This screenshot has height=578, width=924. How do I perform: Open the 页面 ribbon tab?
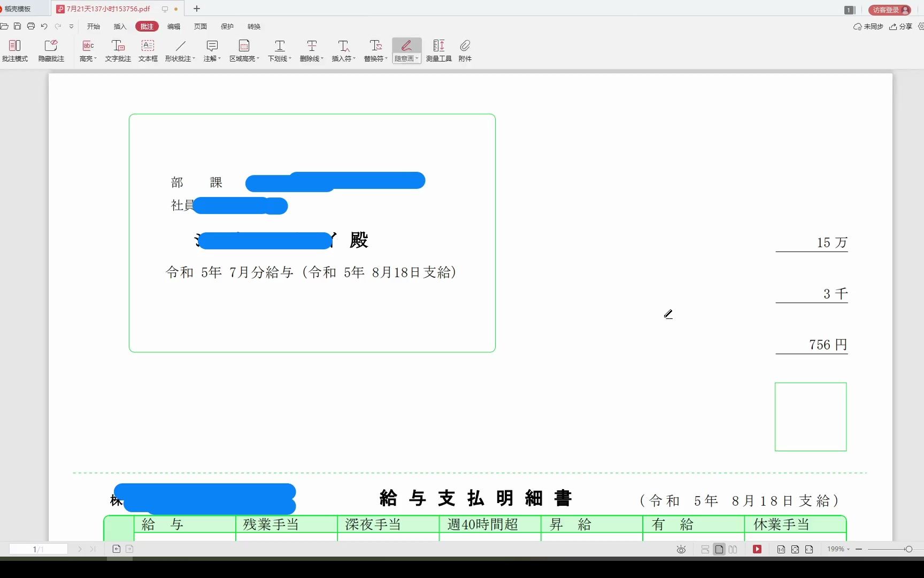pos(201,26)
